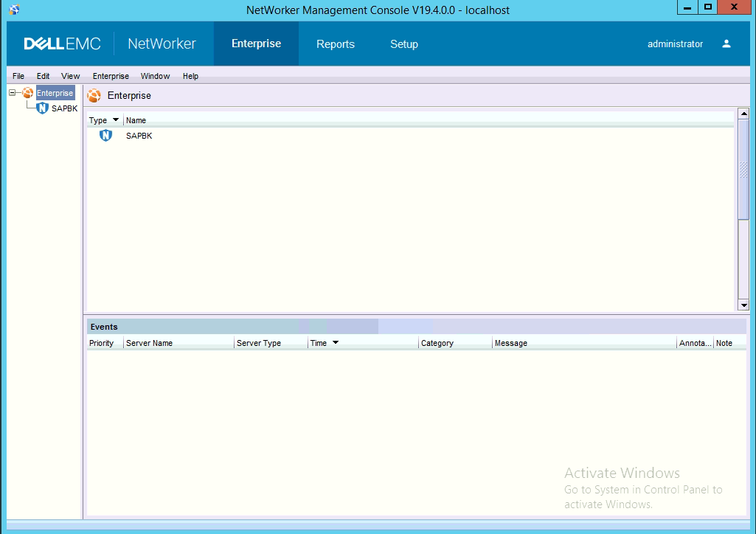The image size is (756, 534).
Task: Click the administrator username link
Action: pos(675,44)
